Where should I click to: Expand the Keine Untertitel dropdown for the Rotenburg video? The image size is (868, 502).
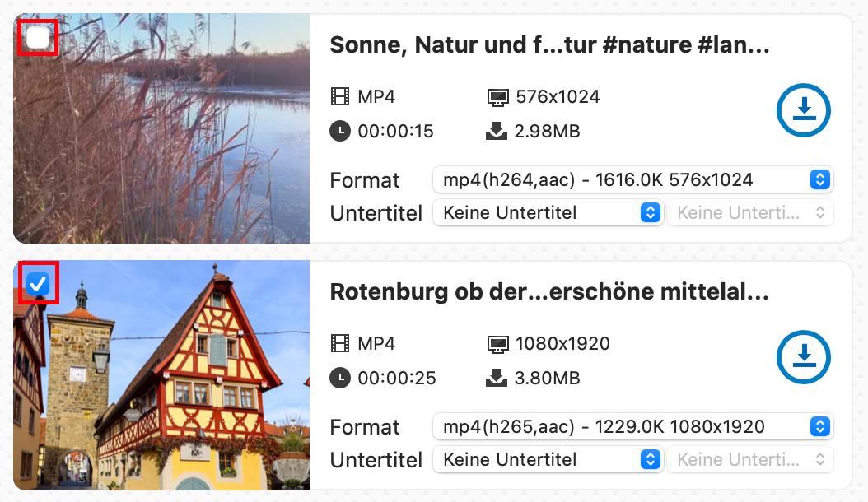pyautogui.click(x=548, y=459)
